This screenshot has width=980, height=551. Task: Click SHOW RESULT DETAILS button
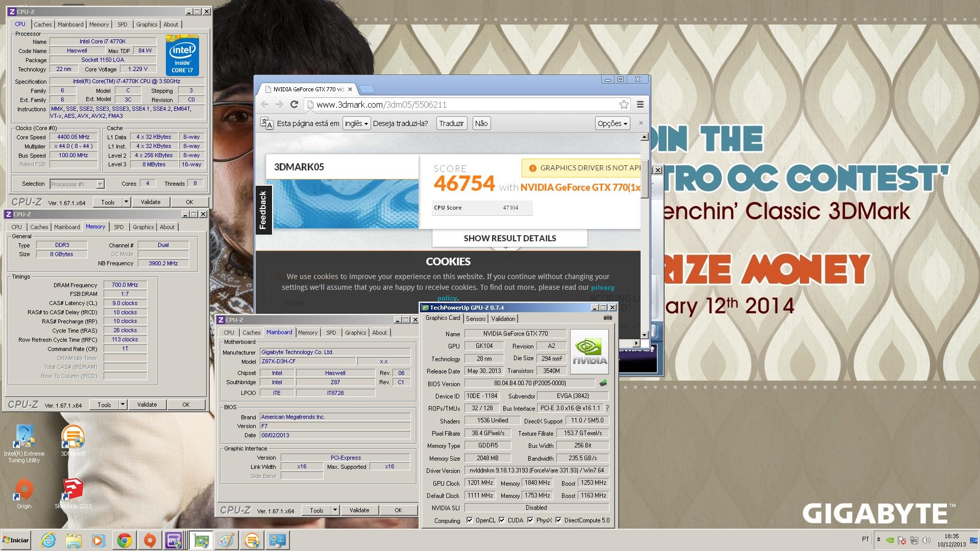click(509, 238)
